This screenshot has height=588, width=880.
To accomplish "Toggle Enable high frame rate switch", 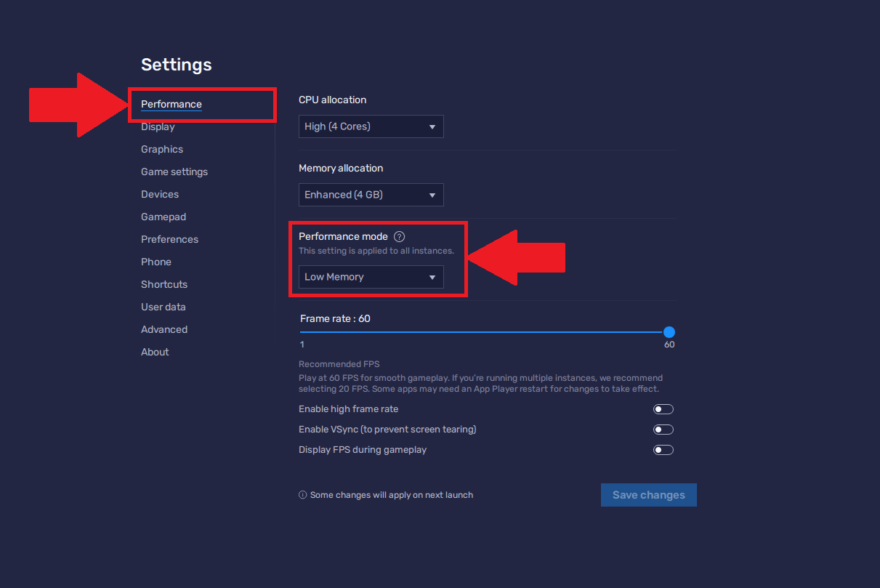I will click(x=663, y=409).
